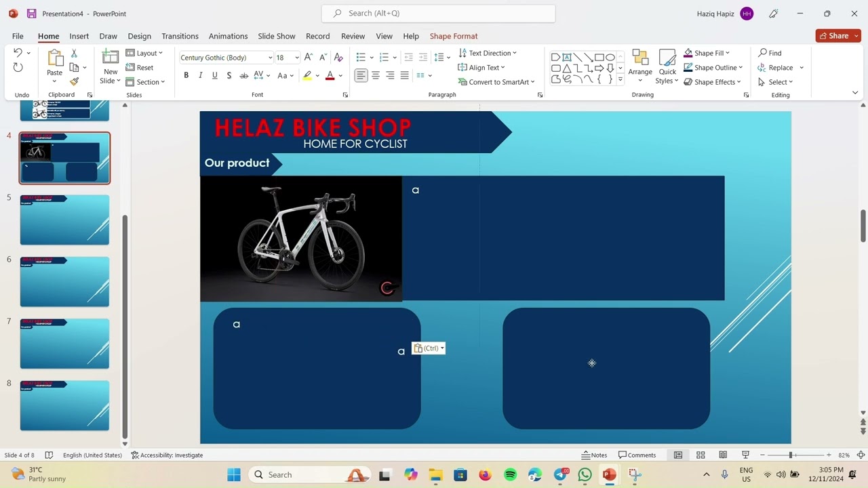The width and height of the screenshot is (868, 488).
Task: Open WhatsApp from the taskbar
Action: (x=585, y=474)
